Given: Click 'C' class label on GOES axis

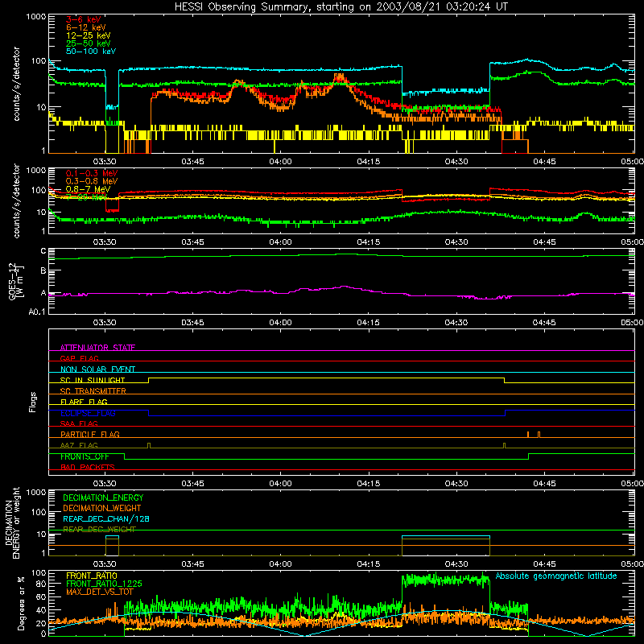Looking at the screenshot, I should pos(43,251).
